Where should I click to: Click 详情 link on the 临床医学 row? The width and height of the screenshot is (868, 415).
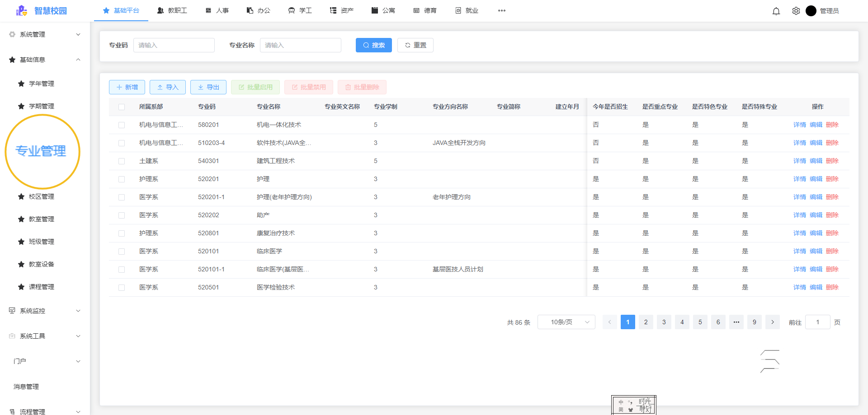coord(799,251)
